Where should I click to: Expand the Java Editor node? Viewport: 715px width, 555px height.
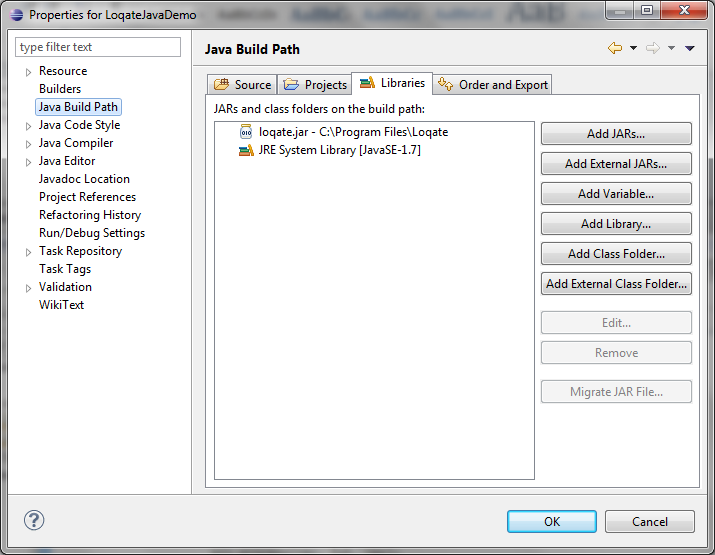coord(28,162)
